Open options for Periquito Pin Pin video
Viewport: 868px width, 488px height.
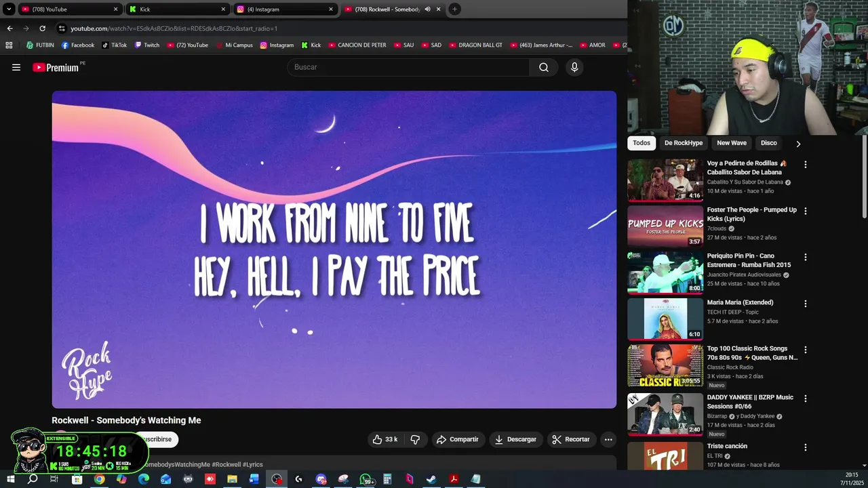pos(806,257)
